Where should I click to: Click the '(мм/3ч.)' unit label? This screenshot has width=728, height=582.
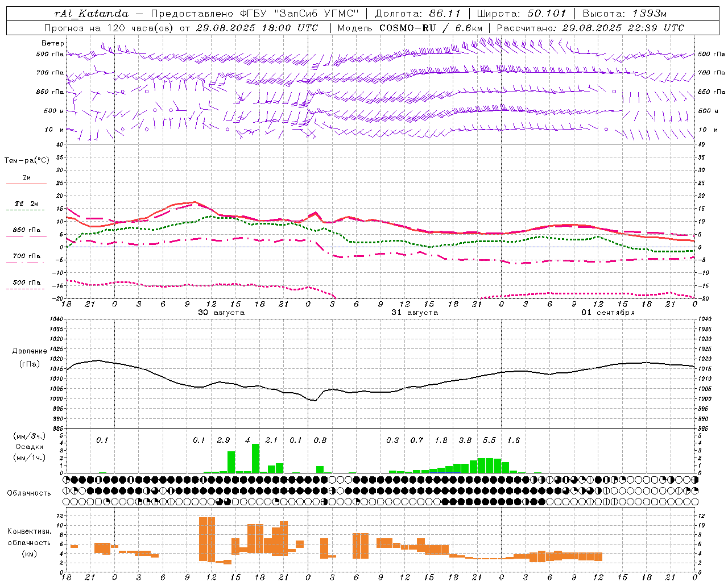[30, 436]
